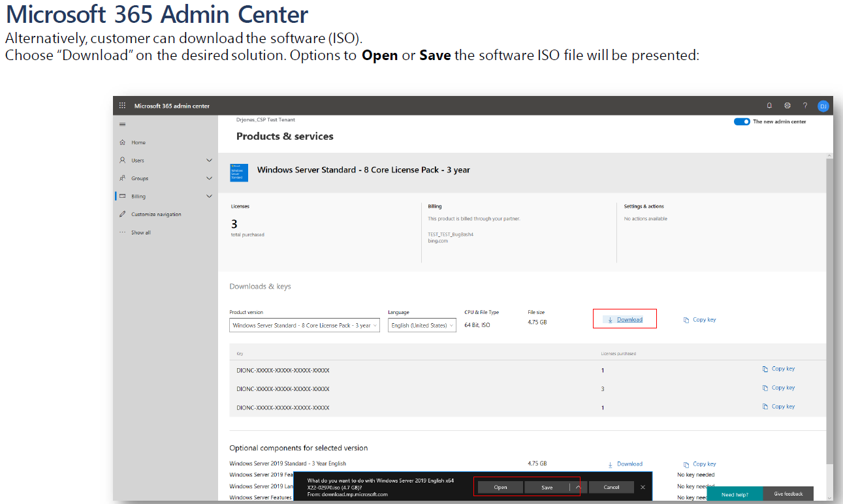843x504 pixels.
Task: Download Windows Server 2019 Standard 3 Year English
Action: 625,464
